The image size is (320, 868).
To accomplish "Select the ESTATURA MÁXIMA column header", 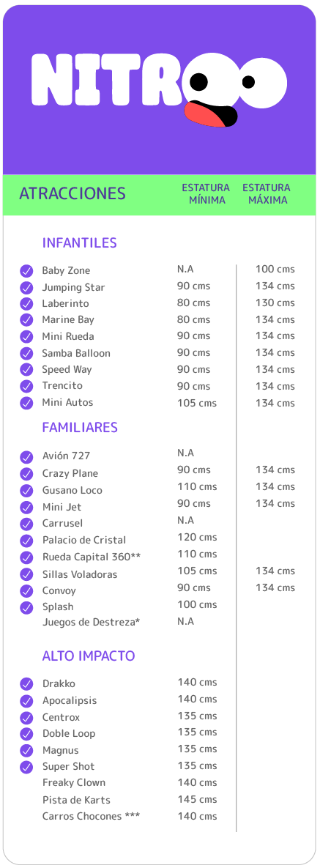I will click(x=267, y=194).
